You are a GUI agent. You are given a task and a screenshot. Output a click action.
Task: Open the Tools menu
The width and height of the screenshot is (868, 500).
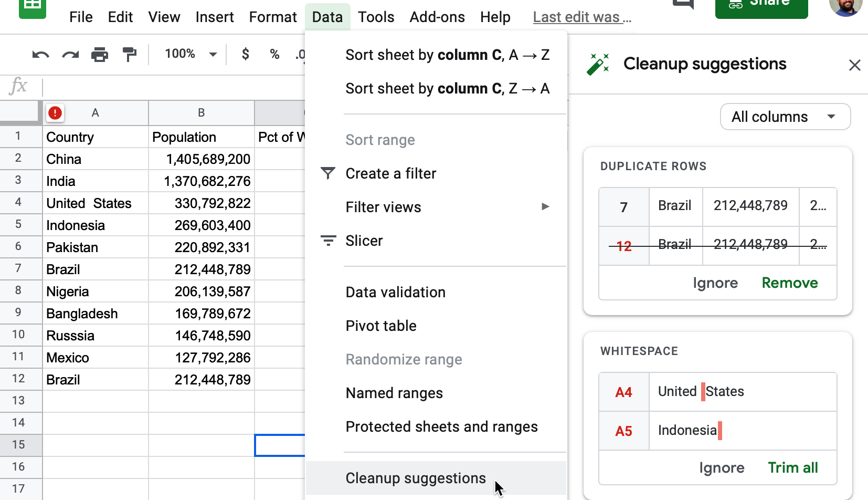click(x=376, y=17)
